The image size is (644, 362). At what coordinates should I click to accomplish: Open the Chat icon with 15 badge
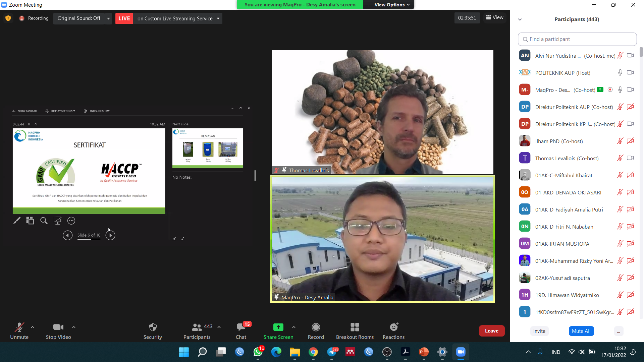pyautogui.click(x=241, y=327)
